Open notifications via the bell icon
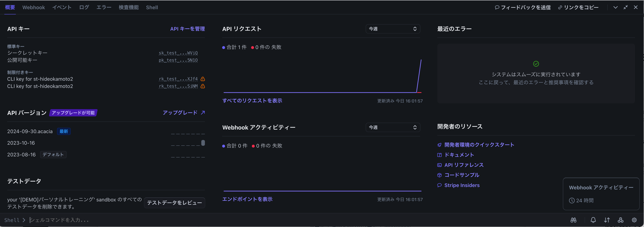Viewport: 644px width, 227px height. tap(593, 220)
